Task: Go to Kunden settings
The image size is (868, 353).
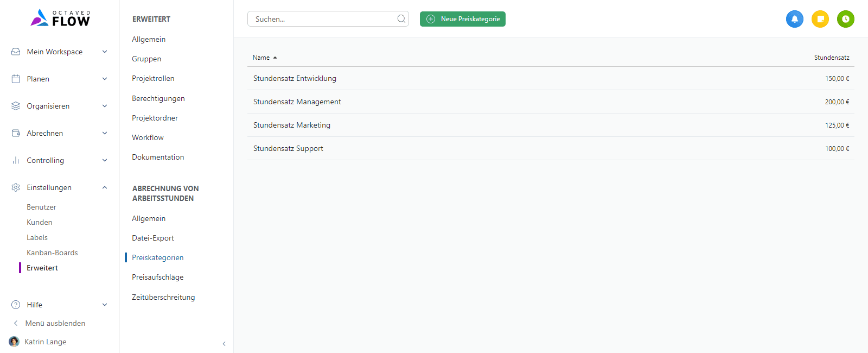Action: [40, 222]
